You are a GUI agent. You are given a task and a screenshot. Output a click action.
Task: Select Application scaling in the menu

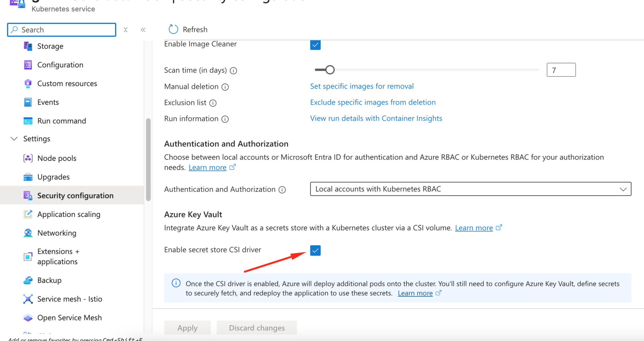click(x=68, y=214)
